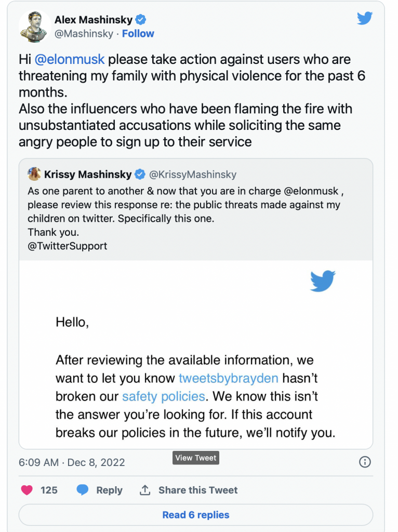Click the reply speech bubble icon

tap(83, 490)
